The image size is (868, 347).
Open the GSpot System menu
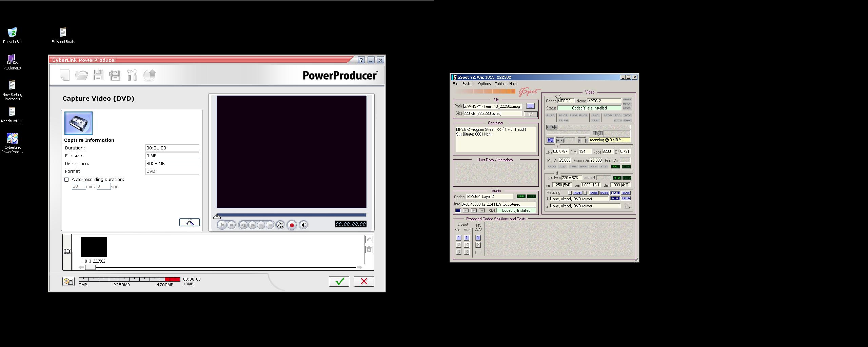[468, 84]
